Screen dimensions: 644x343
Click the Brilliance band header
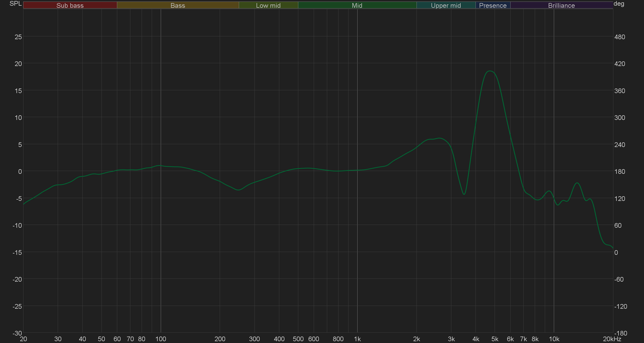click(561, 5)
